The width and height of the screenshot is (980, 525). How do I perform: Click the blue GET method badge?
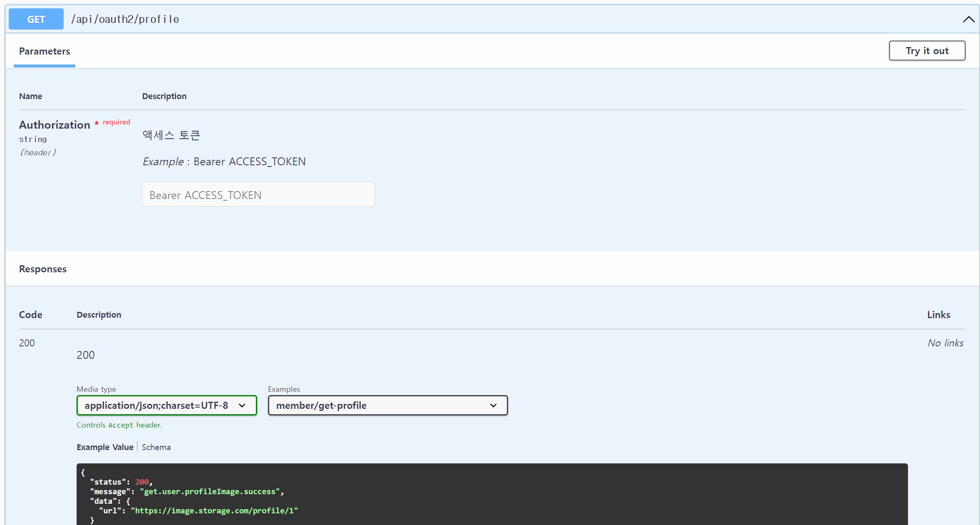click(36, 19)
